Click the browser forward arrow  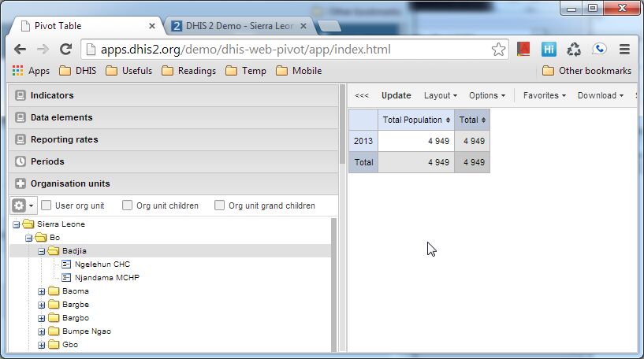pos(43,50)
